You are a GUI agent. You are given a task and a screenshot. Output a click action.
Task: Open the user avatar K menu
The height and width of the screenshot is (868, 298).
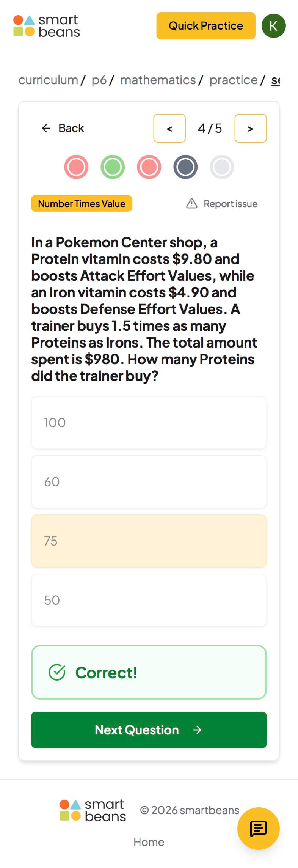273,26
